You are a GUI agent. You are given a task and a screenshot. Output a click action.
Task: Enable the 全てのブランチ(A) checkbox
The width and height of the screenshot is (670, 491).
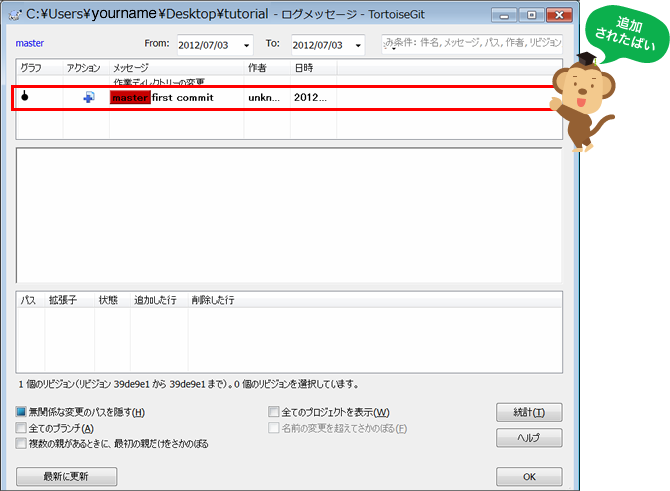(x=21, y=428)
